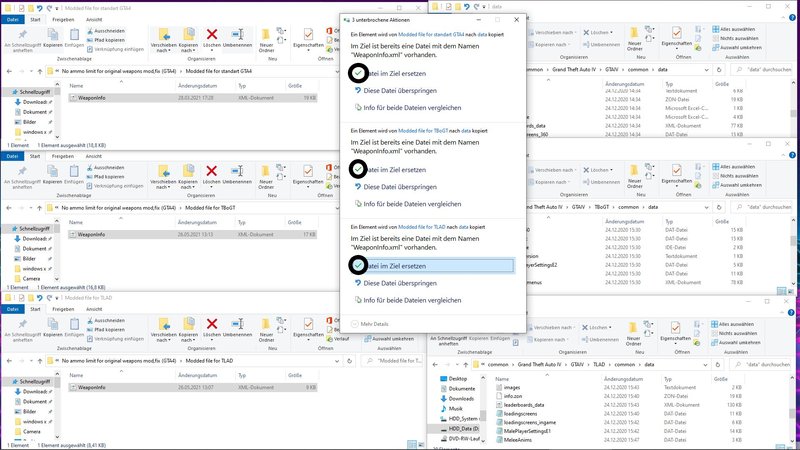Click Auswahl umkehren in TLAD data window
This screenshot has height=450, width=800.
coord(736,342)
